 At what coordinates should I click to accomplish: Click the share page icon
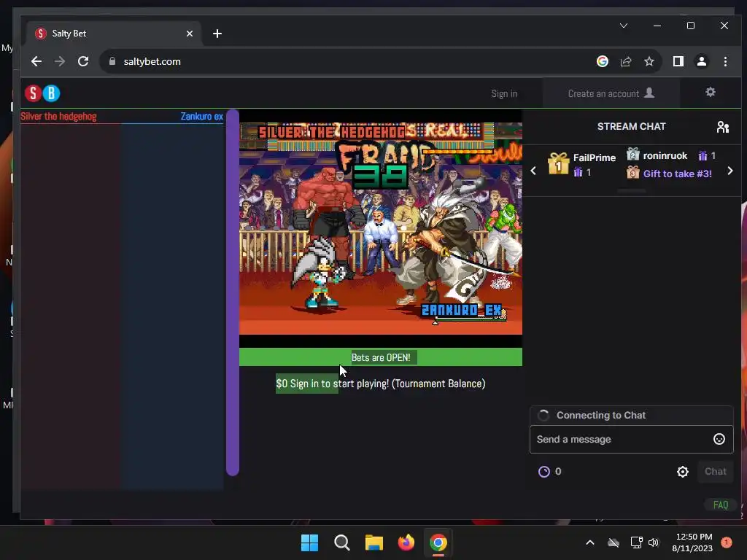(x=626, y=61)
